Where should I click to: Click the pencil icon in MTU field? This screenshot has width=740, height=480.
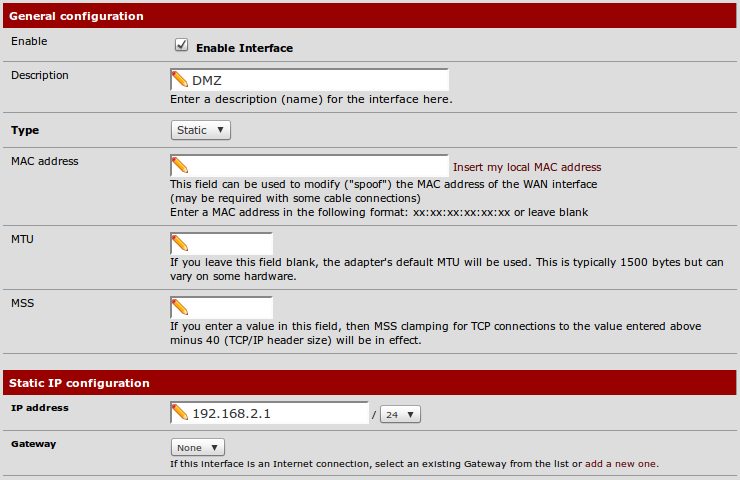point(180,243)
